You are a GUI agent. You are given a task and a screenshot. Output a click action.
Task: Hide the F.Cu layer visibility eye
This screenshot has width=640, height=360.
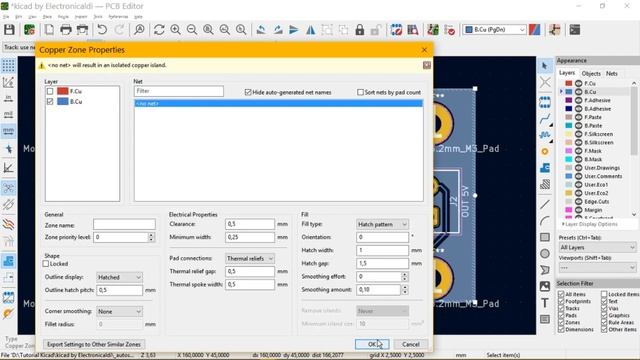pos(578,83)
